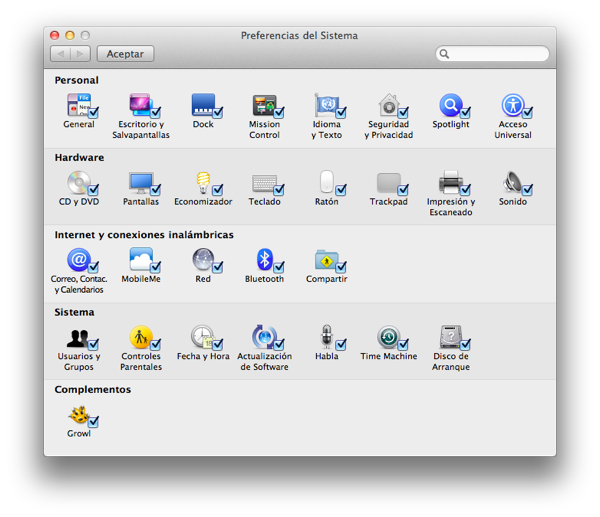
Task: Open the Ratón mouse icon
Action: click(x=326, y=181)
